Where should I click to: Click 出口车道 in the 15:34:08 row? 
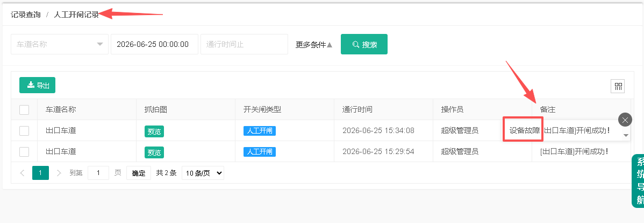[x=61, y=131]
